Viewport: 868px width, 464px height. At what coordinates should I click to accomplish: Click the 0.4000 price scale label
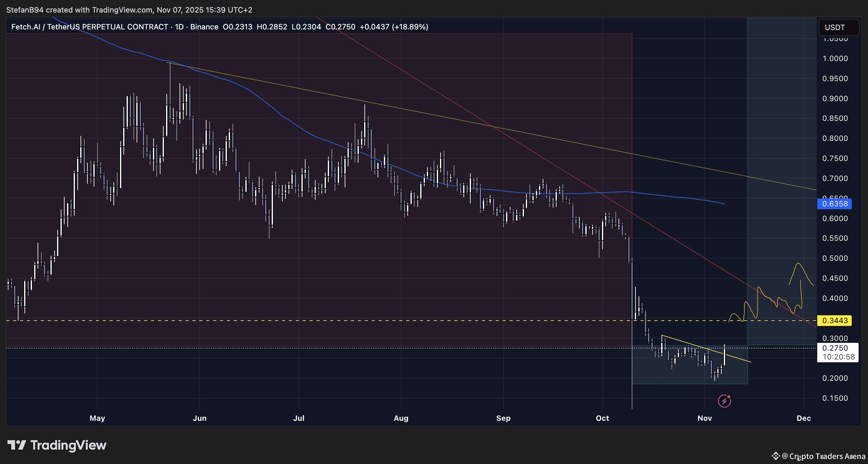(x=835, y=298)
